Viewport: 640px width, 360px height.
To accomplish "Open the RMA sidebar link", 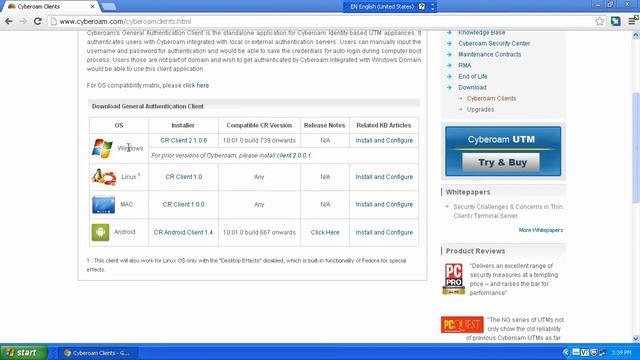I will pos(464,65).
